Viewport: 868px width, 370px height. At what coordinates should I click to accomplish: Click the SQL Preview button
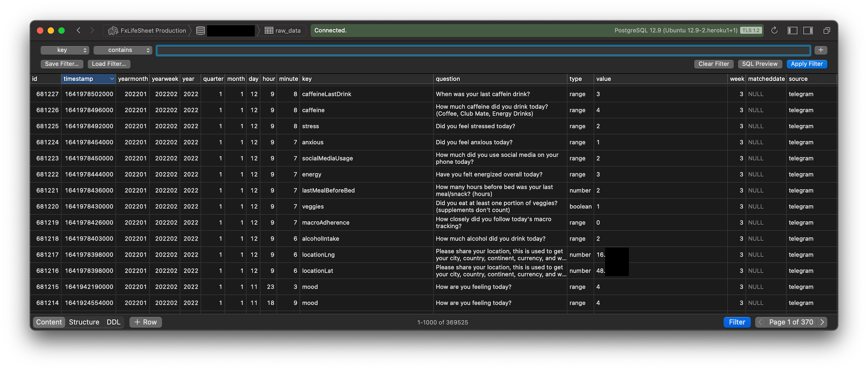759,64
